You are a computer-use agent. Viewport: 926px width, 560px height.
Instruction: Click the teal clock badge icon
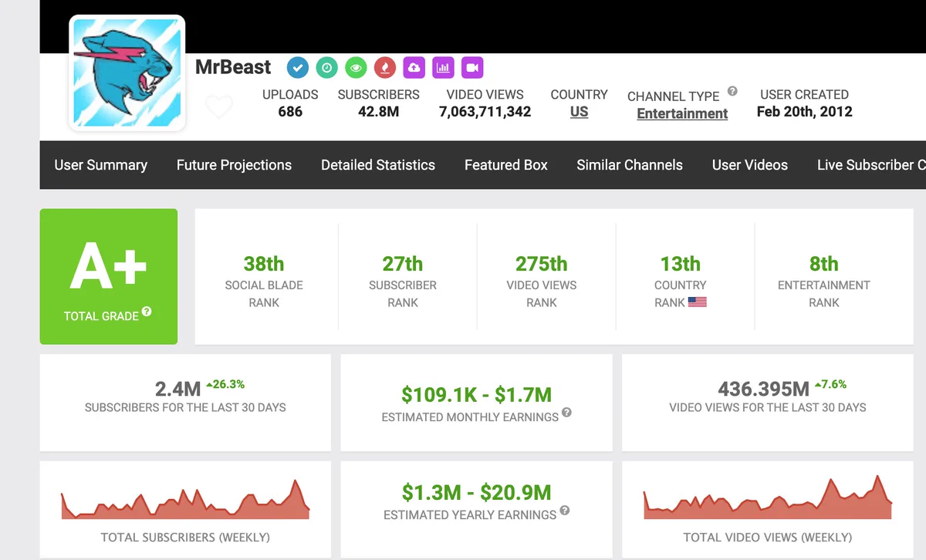[x=327, y=68]
